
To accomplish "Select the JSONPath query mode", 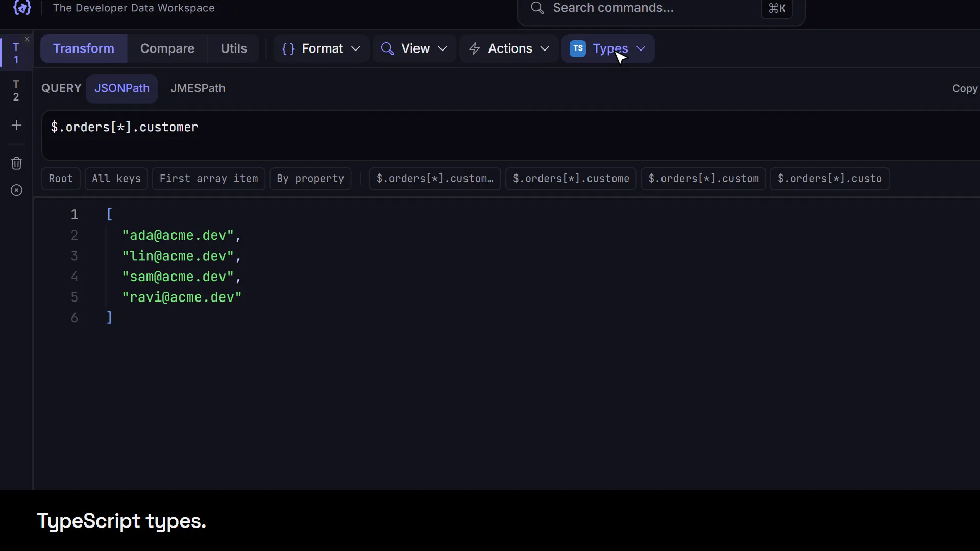I will tap(122, 88).
